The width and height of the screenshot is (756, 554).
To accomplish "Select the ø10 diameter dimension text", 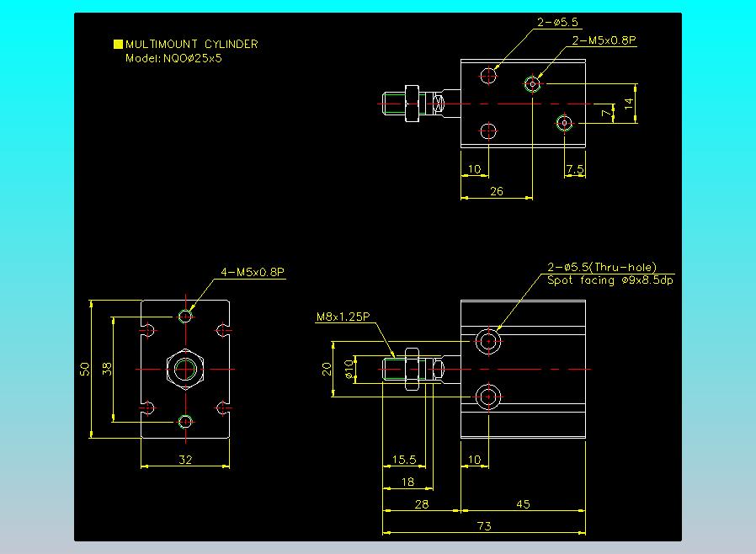I will [x=349, y=369].
